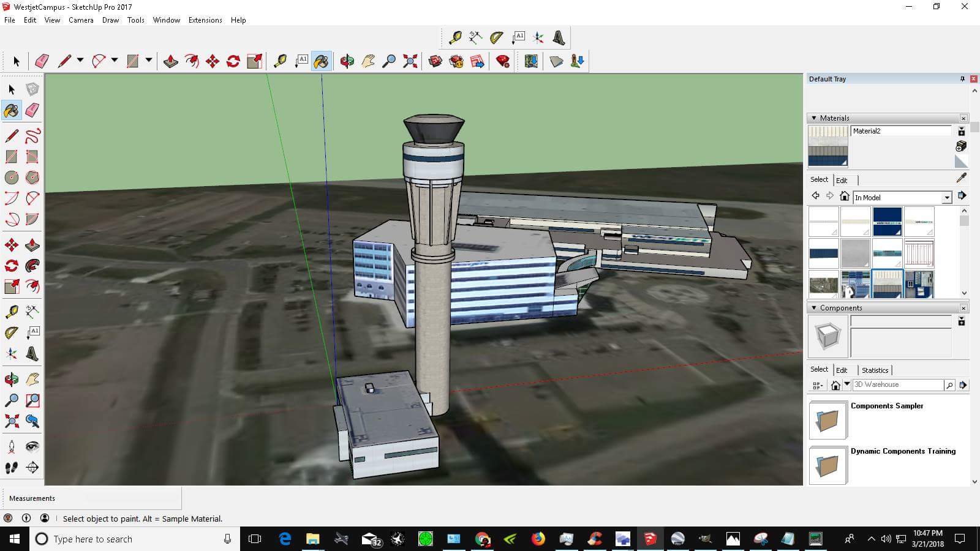Click the Zoom Extents tool
The width and height of the screenshot is (980, 551).
pos(410,60)
